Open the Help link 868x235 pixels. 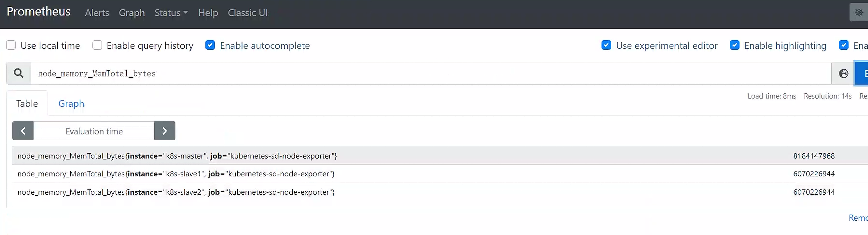(x=208, y=13)
